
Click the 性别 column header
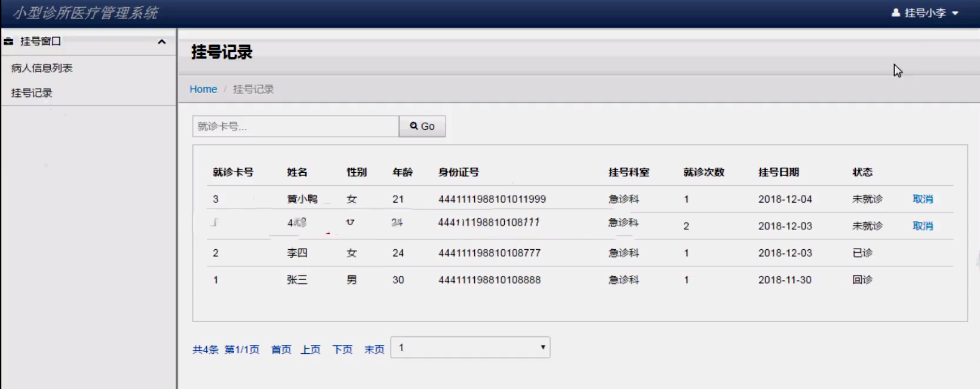357,172
